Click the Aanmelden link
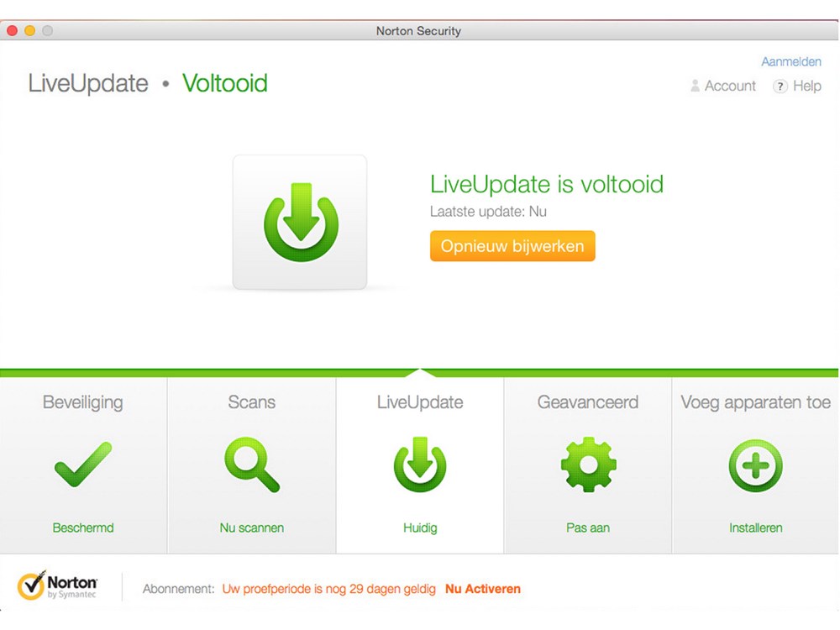 791,61
